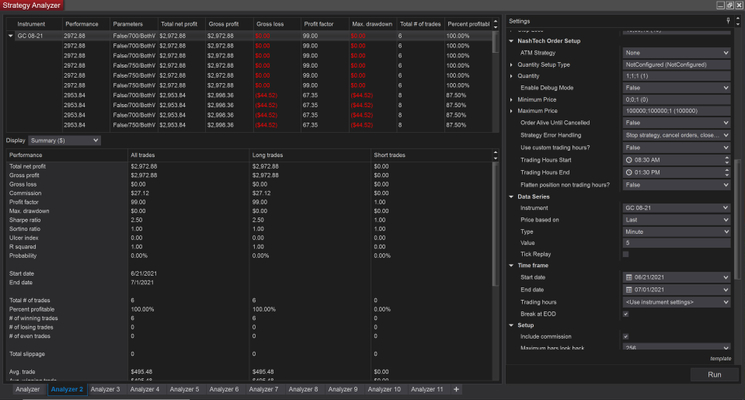The height and width of the screenshot is (400, 745).
Task: Switch to the Analyzer 5 tab
Action: point(183,389)
